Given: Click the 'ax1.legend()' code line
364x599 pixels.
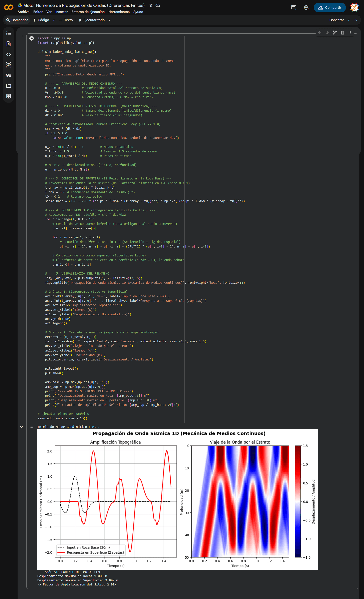Looking at the screenshot, I should pyautogui.click(x=56, y=323).
